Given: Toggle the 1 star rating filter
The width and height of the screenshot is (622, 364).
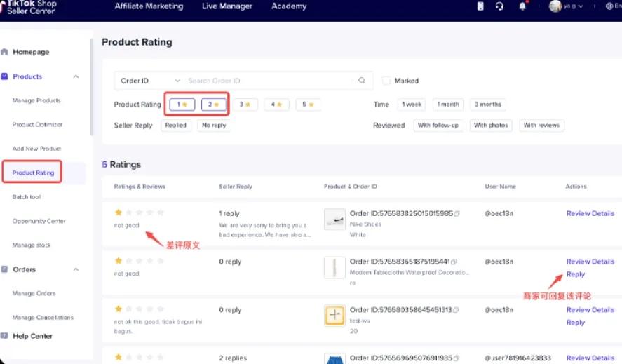Looking at the screenshot, I should 180,105.
